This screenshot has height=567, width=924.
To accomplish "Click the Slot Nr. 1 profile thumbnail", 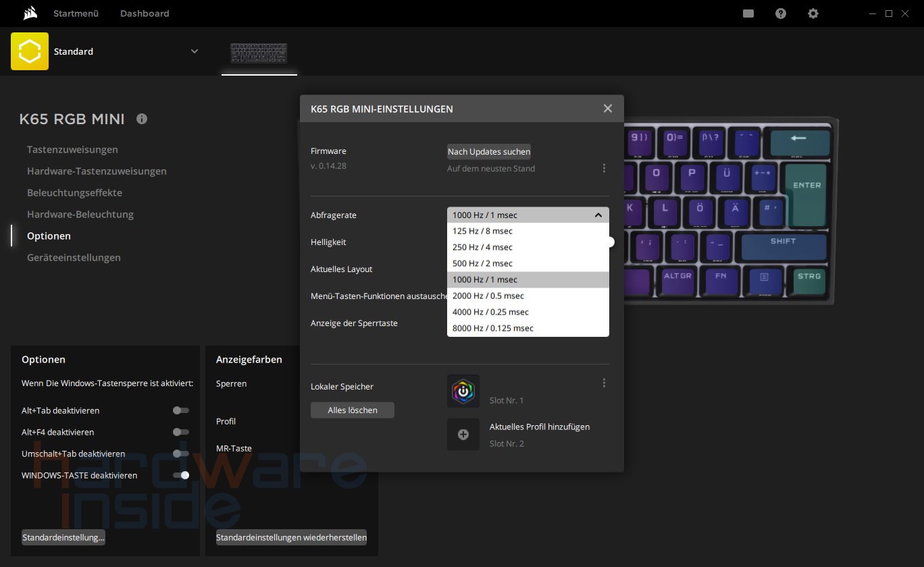I will coord(463,391).
